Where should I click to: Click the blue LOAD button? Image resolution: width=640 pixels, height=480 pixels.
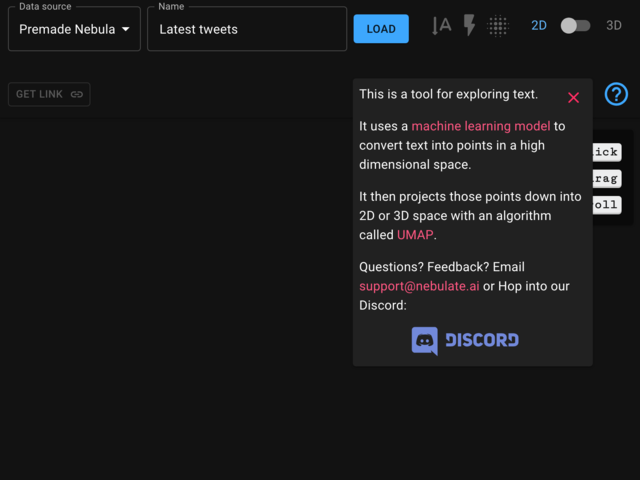(381, 29)
